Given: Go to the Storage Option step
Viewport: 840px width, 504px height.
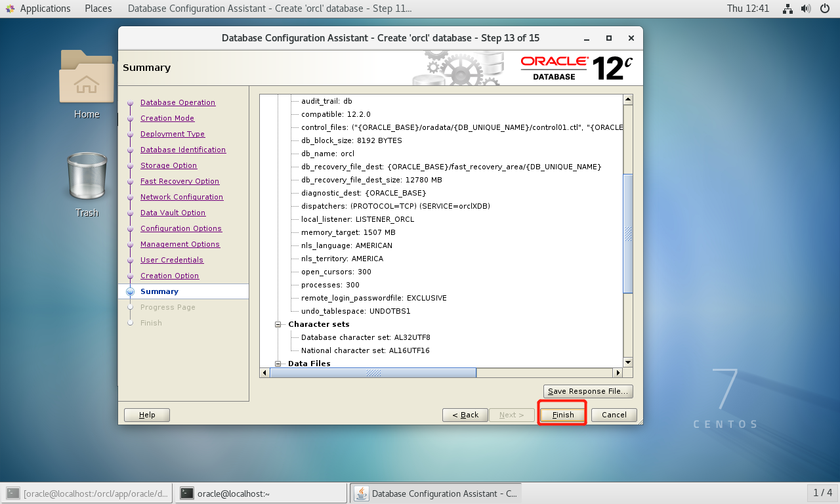Looking at the screenshot, I should click(x=169, y=165).
